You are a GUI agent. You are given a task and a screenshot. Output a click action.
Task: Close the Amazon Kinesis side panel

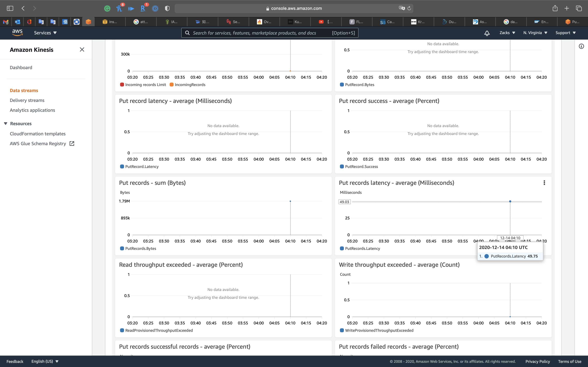pos(82,49)
